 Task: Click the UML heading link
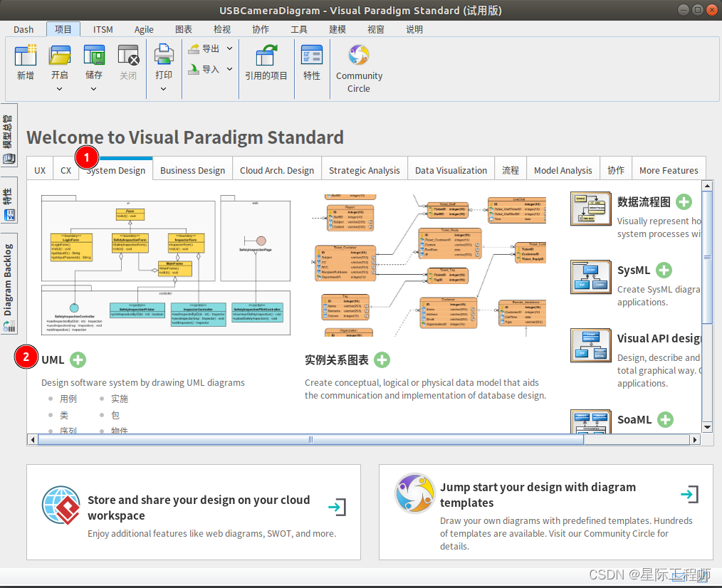pos(53,359)
